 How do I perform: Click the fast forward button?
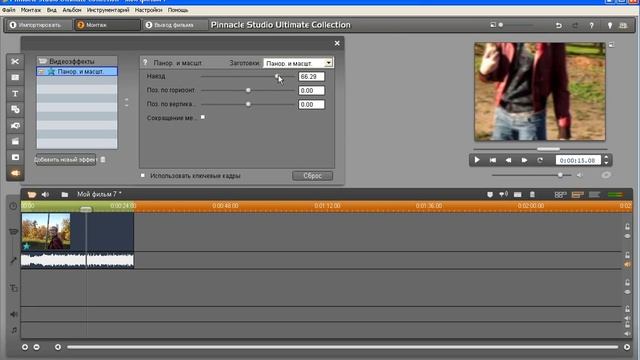(524, 160)
